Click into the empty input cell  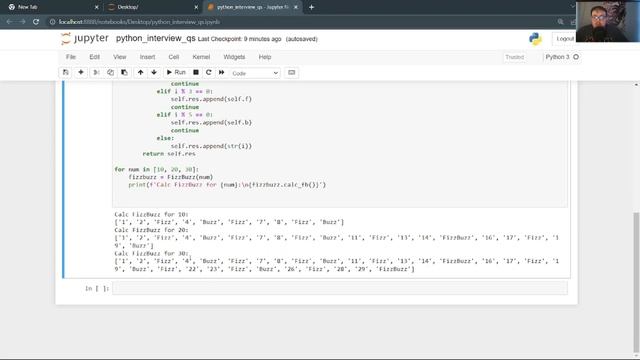[340, 288]
